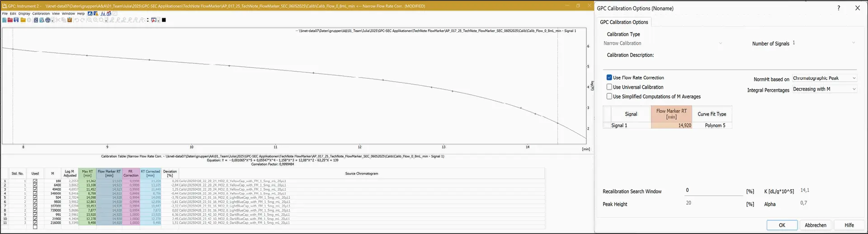Enable Use Simplified Computations of M Averages
The height and width of the screenshot is (234, 868).
coord(609,96)
